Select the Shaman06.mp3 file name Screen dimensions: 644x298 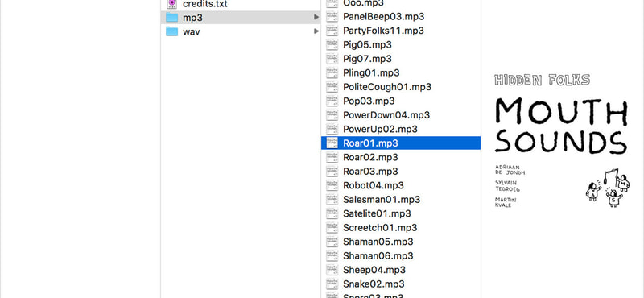(x=378, y=255)
